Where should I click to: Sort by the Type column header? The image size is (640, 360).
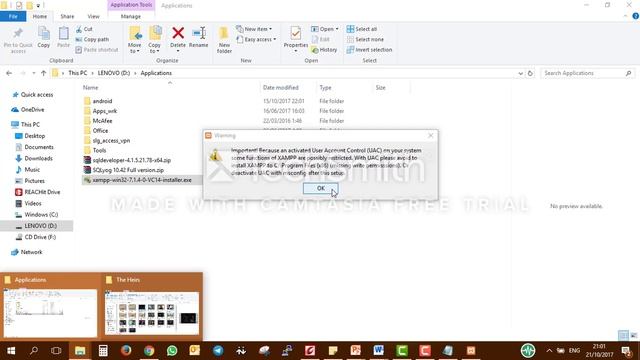[x=325, y=87]
